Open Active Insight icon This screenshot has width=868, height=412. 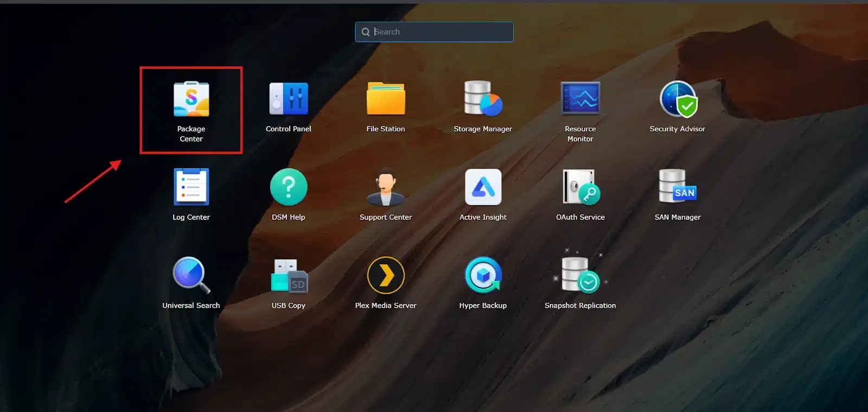483,187
